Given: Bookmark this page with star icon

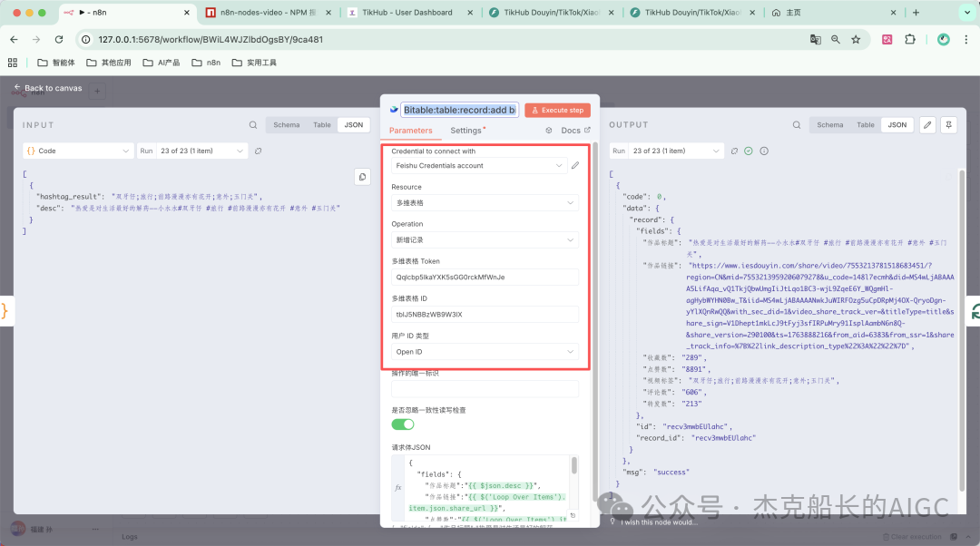Looking at the screenshot, I should 856,39.
